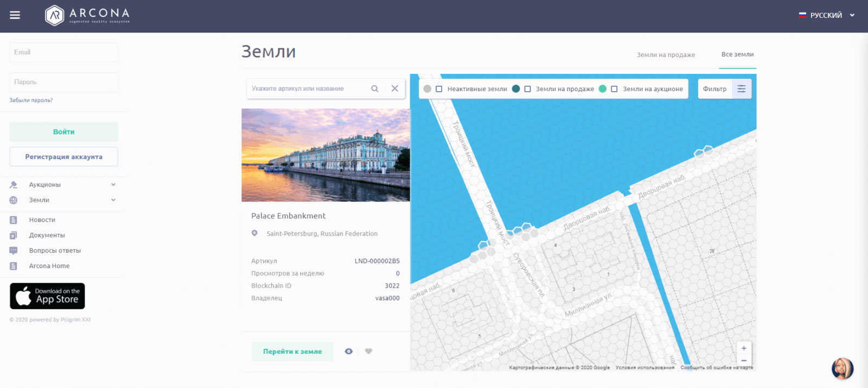Switch to Земли на продаже tab
The width and height of the screenshot is (868, 388).
click(x=666, y=55)
